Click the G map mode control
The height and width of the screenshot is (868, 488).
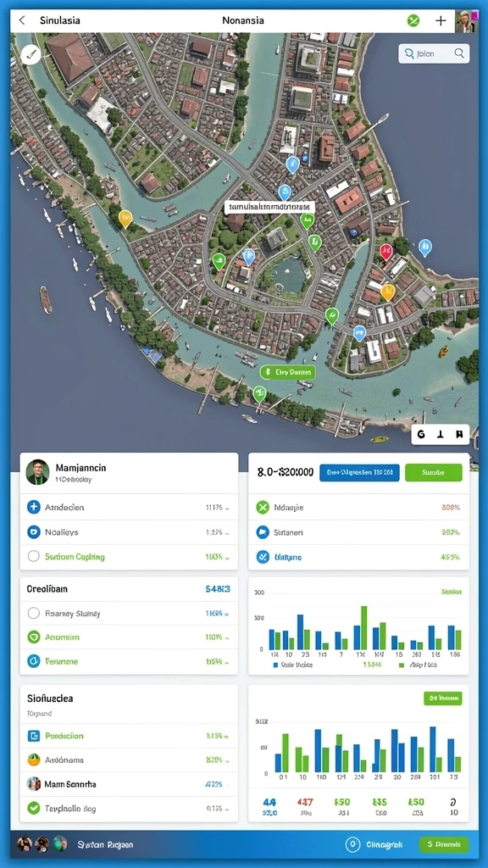(x=422, y=435)
